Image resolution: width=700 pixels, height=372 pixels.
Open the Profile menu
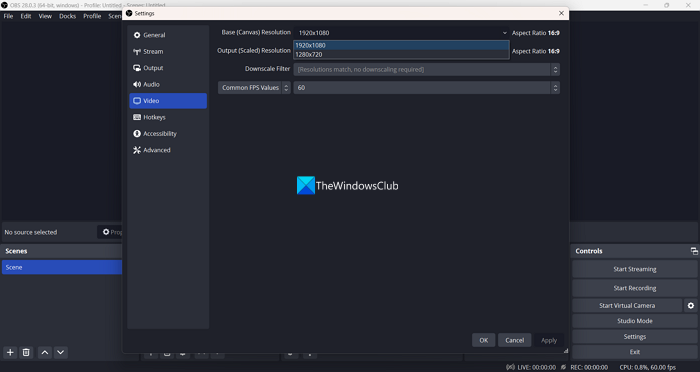point(92,16)
